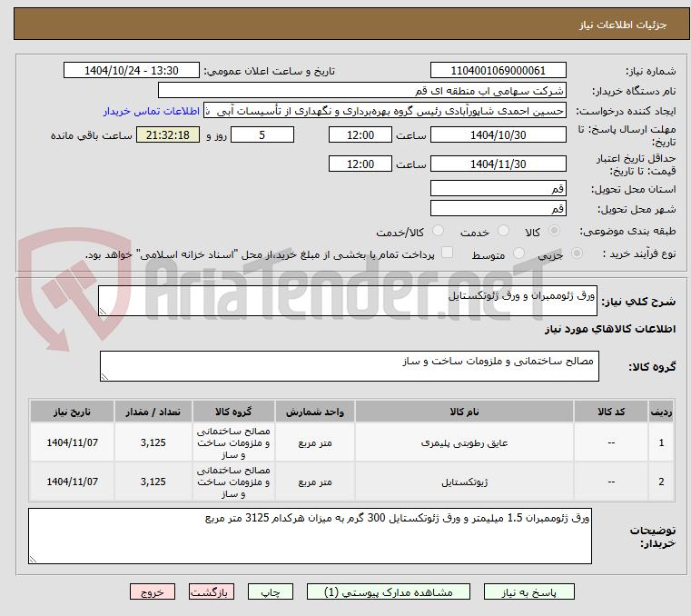Click the چاپ print button
The width and height of the screenshot is (691, 616).
point(271,591)
